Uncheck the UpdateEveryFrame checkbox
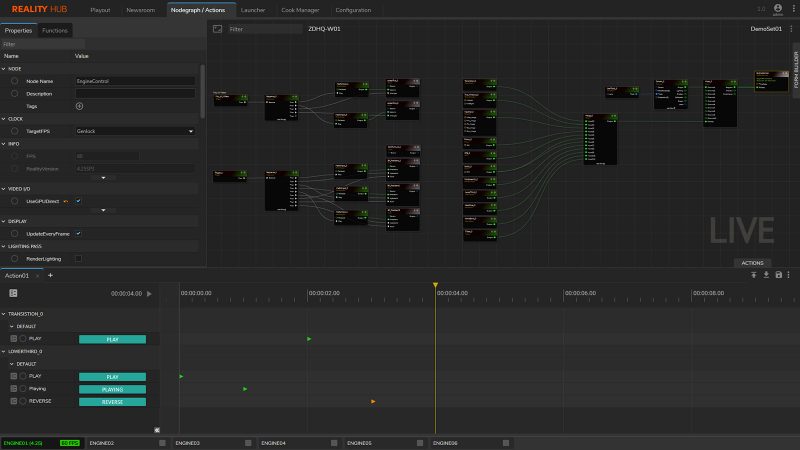The image size is (800, 450). coord(79,234)
